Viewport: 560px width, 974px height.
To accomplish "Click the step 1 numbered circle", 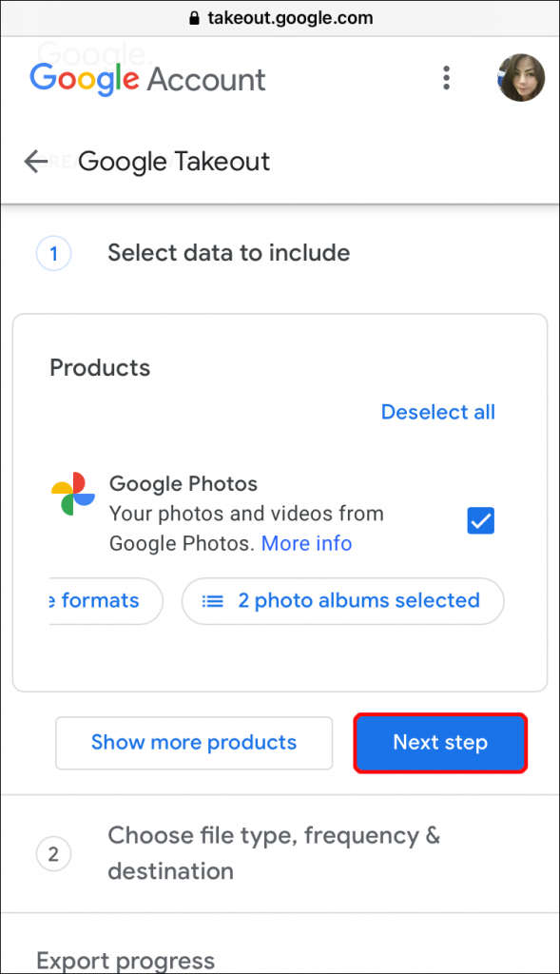I will [x=53, y=253].
